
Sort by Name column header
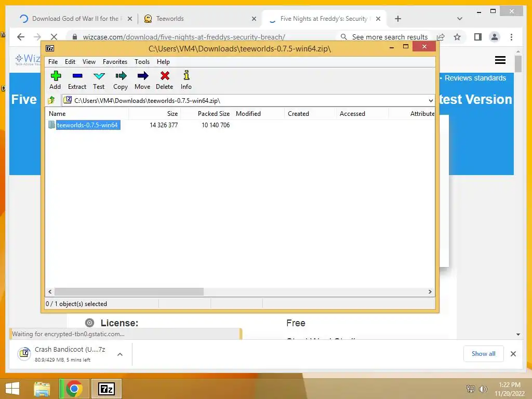[87, 114]
